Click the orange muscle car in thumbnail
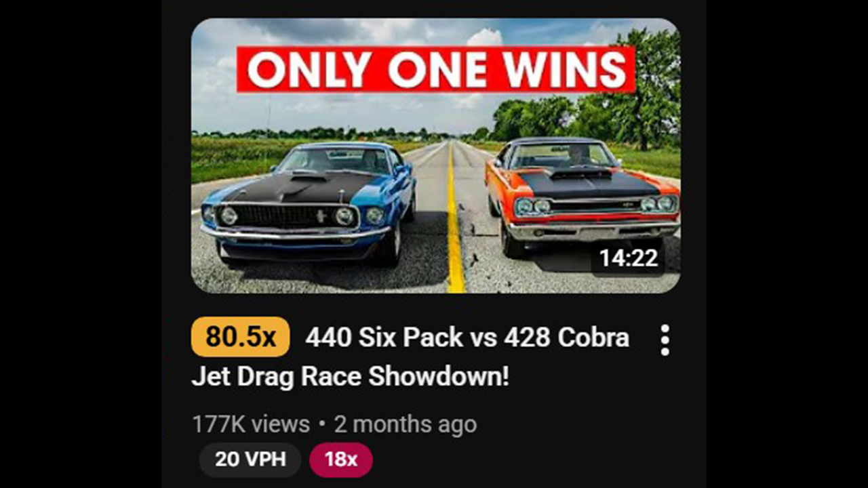This screenshot has width=868, height=488. pos(583,193)
